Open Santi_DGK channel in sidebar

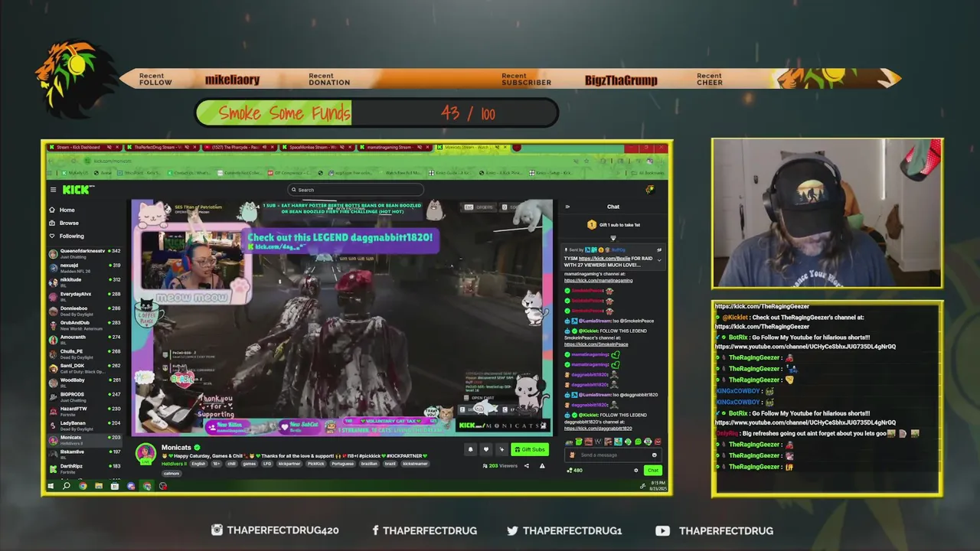[x=86, y=368]
